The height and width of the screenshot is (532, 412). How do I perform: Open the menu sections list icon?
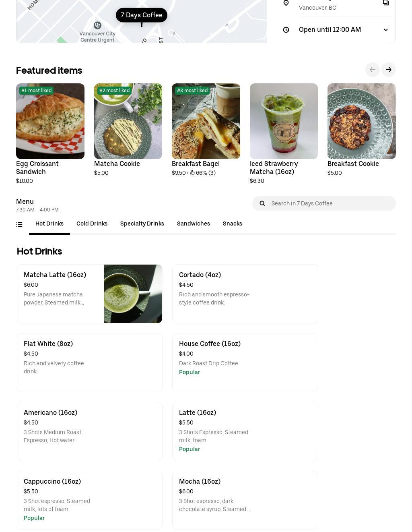19,225
